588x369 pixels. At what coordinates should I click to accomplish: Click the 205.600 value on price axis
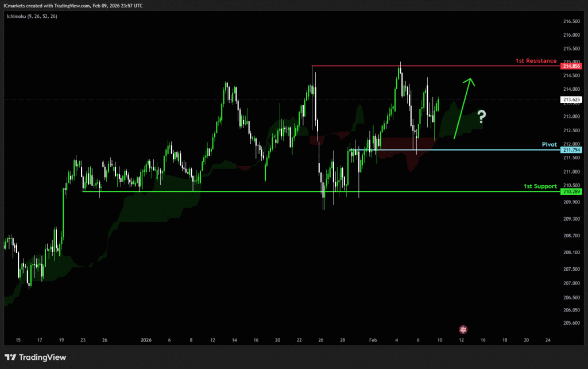572,322
